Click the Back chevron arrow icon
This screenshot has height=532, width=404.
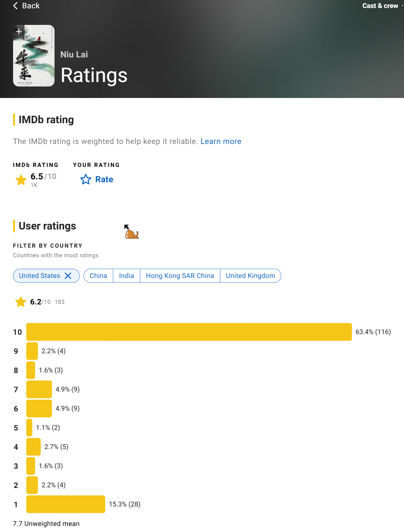pos(15,6)
